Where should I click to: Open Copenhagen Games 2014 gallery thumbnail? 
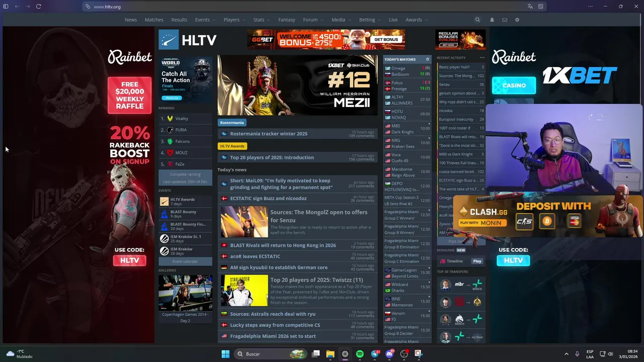click(x=185, y=293)
